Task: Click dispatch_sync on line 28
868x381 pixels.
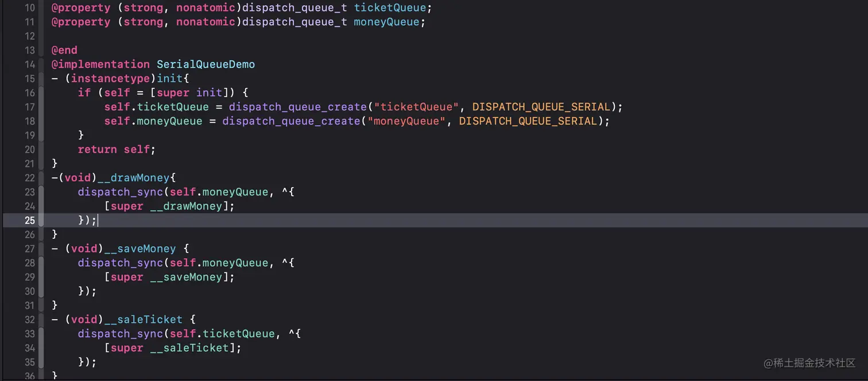Action: coord(121,263)
